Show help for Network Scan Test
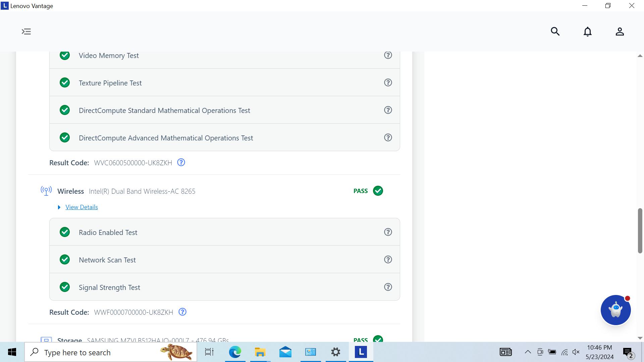Viewport: 644px width, 362px height. click(x=388, y=260)
